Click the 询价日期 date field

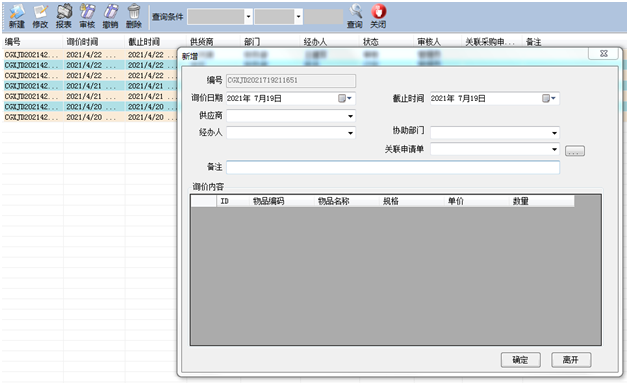coord(290,98)
